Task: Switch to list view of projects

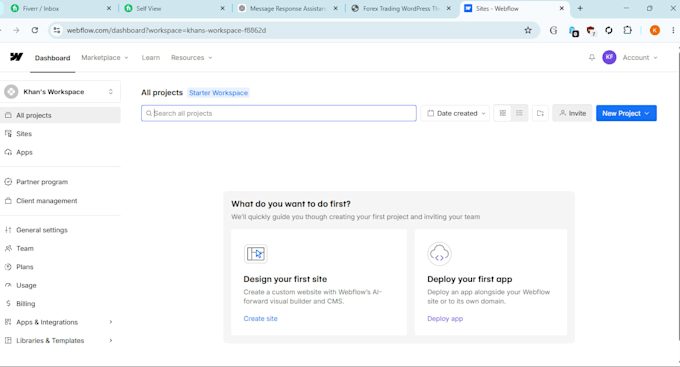Action: click(x=519, y=113)
